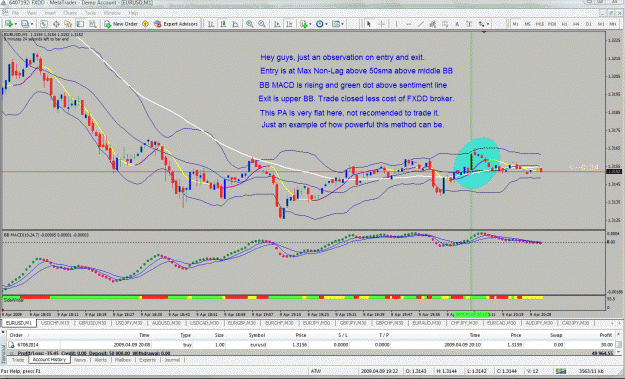This screenshot has height=379, width=625.
Task: Toggle the Expert Advisors button
Action: coord(176,24)
